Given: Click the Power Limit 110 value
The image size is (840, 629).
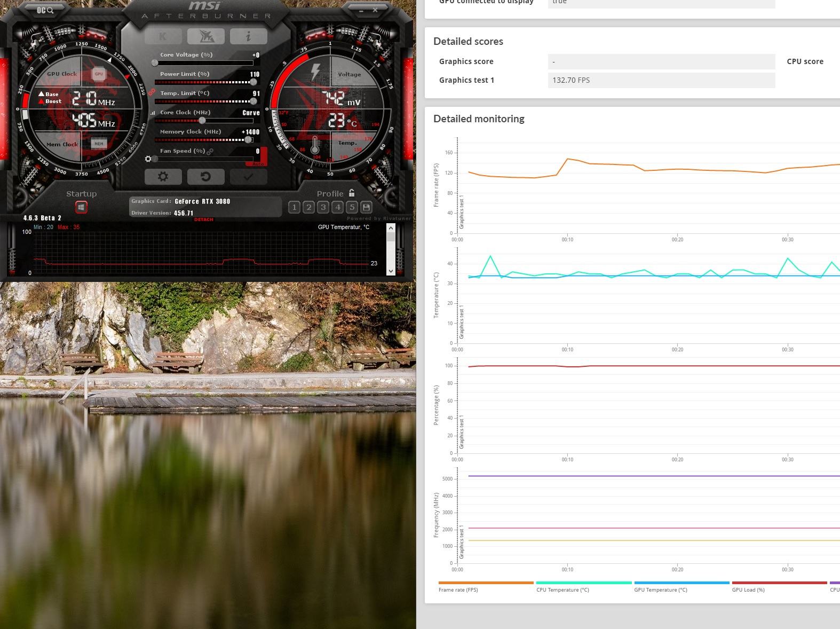Looking at the screenshot, I should [x=255, y=74].
